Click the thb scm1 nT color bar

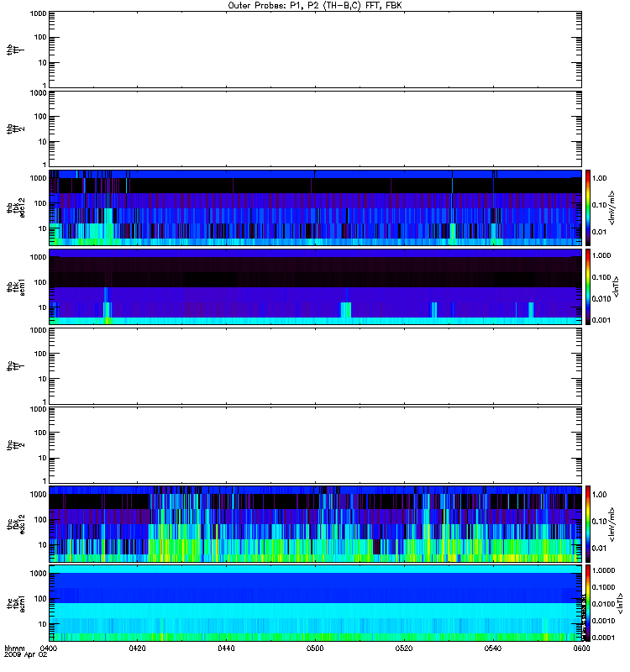pyautogui.click(x=588, y=286)
